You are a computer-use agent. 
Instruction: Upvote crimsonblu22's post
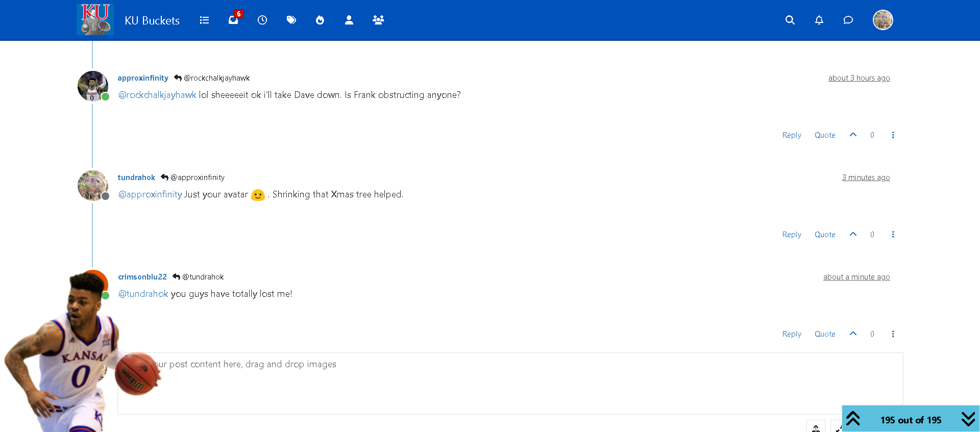(853, 334)
